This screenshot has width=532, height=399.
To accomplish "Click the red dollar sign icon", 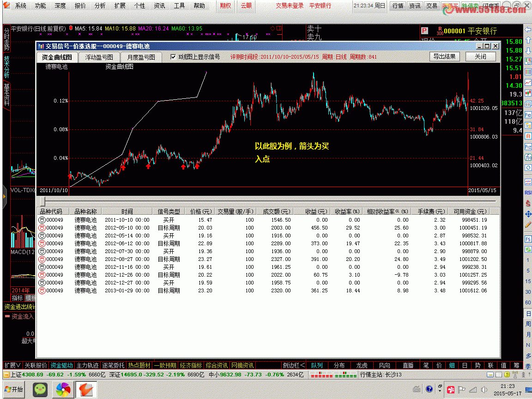I will click(x=528, y=203).
